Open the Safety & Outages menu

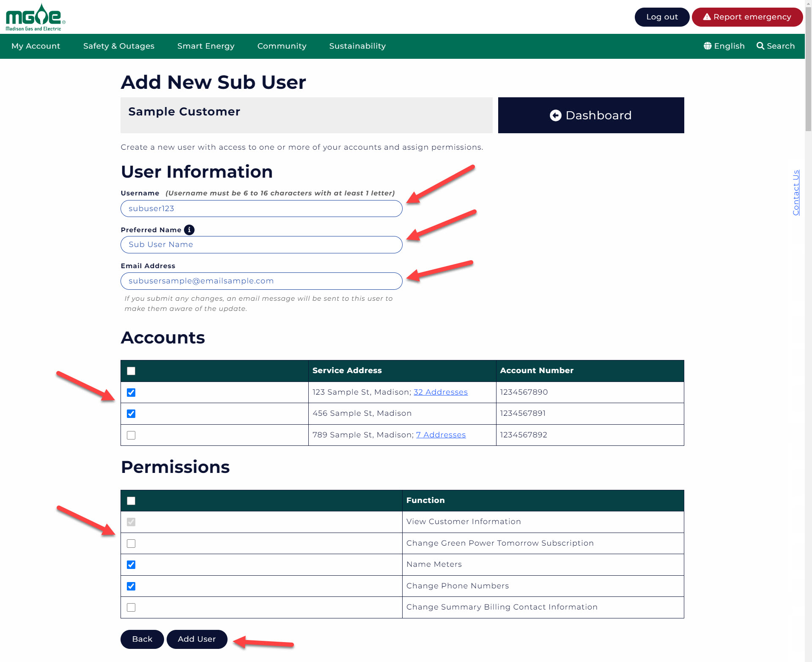coord(119,46)
